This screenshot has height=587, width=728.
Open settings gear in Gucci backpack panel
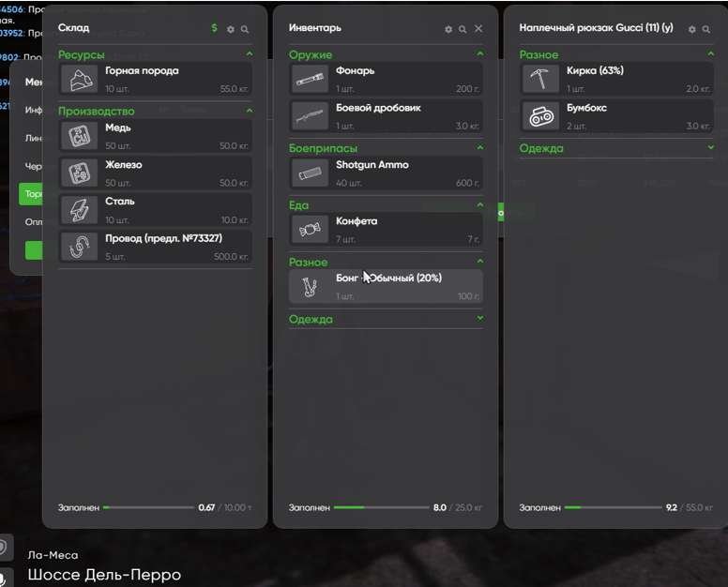point(691,29)
